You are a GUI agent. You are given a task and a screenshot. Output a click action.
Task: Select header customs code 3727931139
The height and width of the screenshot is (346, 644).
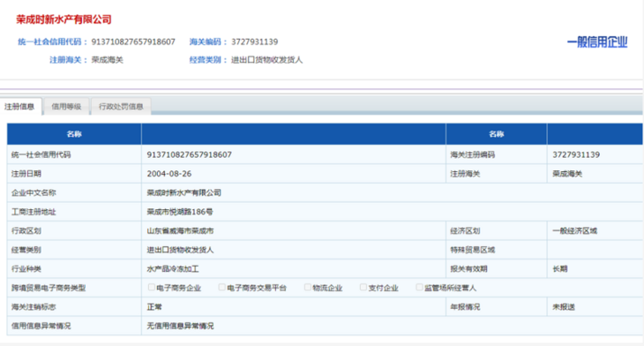tap(255, 41)
